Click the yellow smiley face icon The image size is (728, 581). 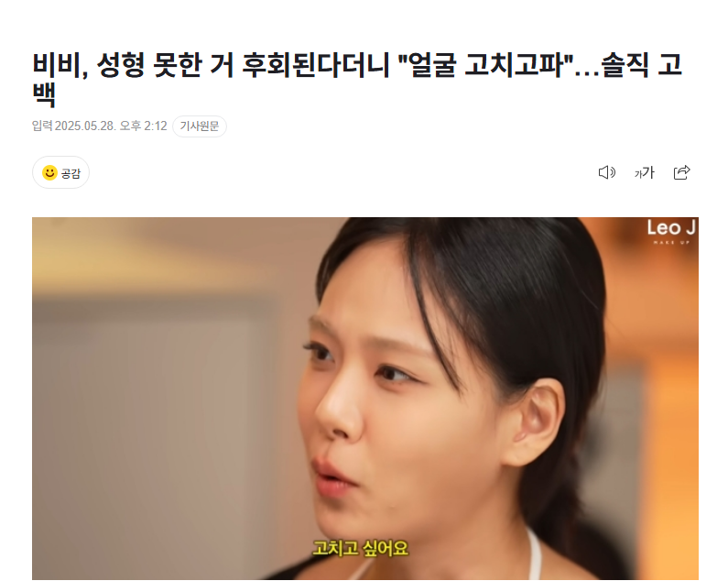(x=49, y=173)
